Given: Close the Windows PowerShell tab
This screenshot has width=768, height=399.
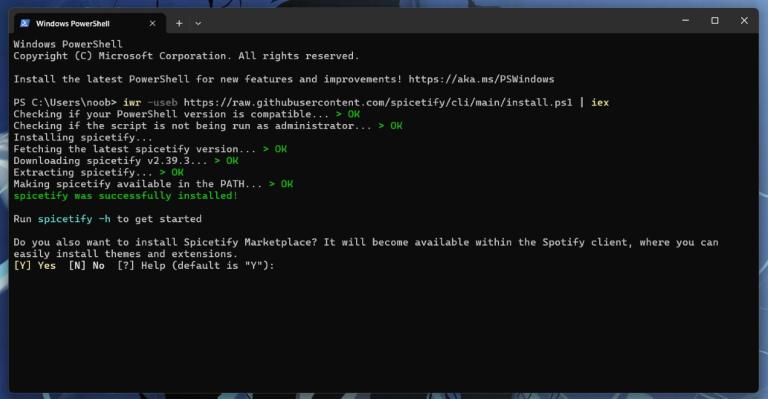Looking at the screenshot, I should pyautogui.click(x=152, y=23).
